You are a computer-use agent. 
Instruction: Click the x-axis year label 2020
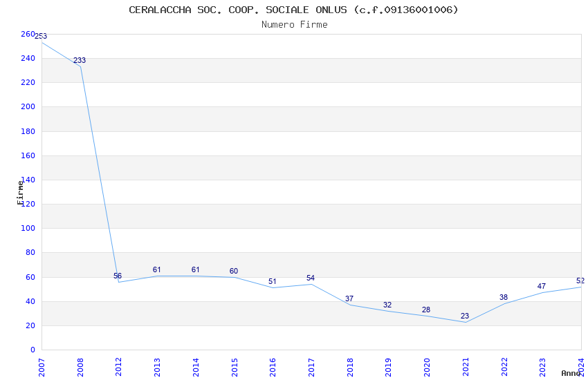(427, 368)
